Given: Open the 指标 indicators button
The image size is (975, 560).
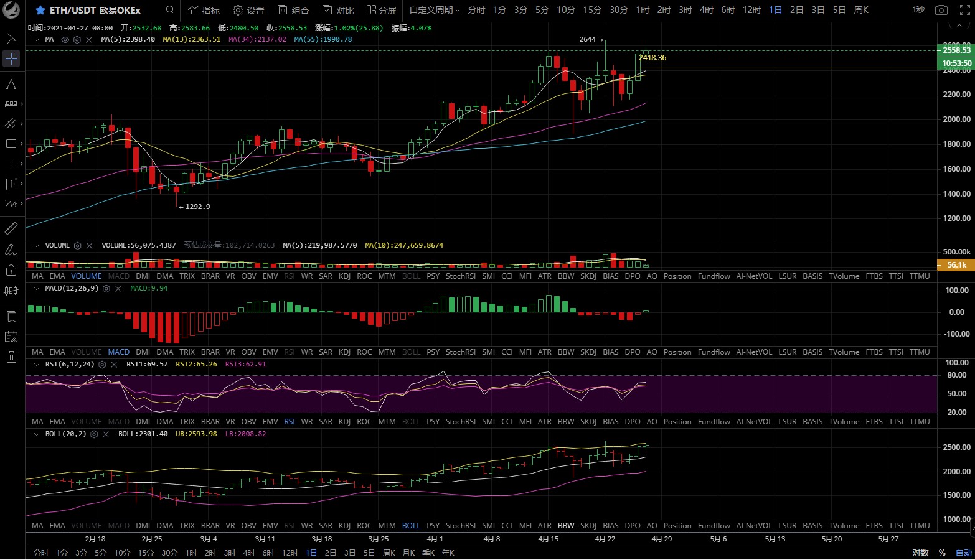Looking at the screenshot, I should point(204,11).
